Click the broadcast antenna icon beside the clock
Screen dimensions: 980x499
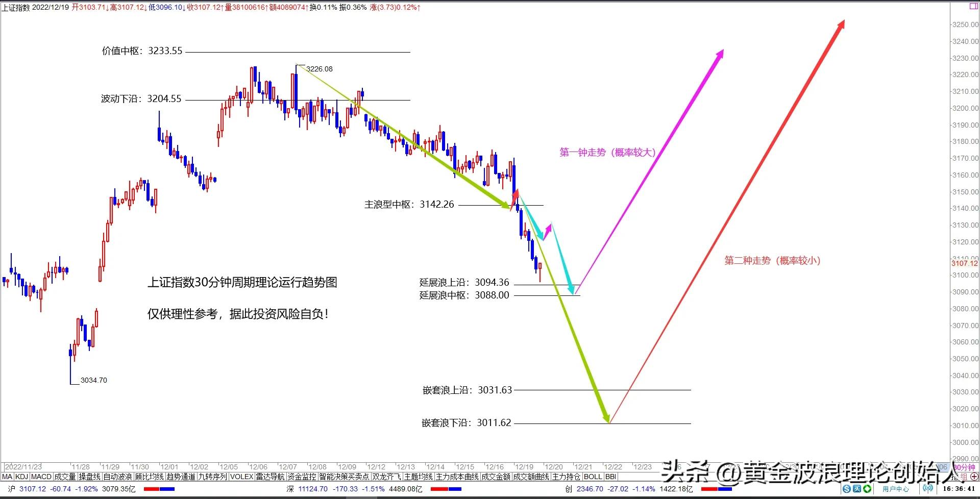[x=928, y=488]
